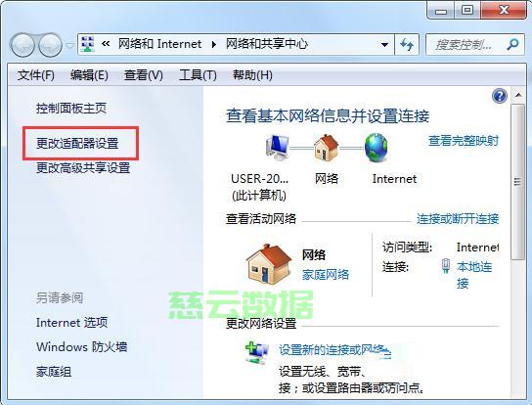Click the Internet globe icon in network map
Image resolution: width=532 pixels, height=405 pixels.
pos(376,147)
